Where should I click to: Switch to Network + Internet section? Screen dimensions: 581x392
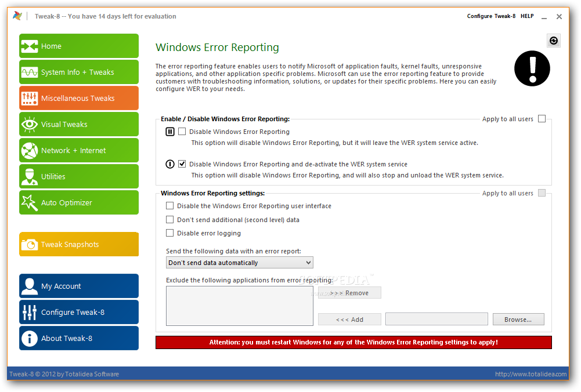click(x=79, y=150)
